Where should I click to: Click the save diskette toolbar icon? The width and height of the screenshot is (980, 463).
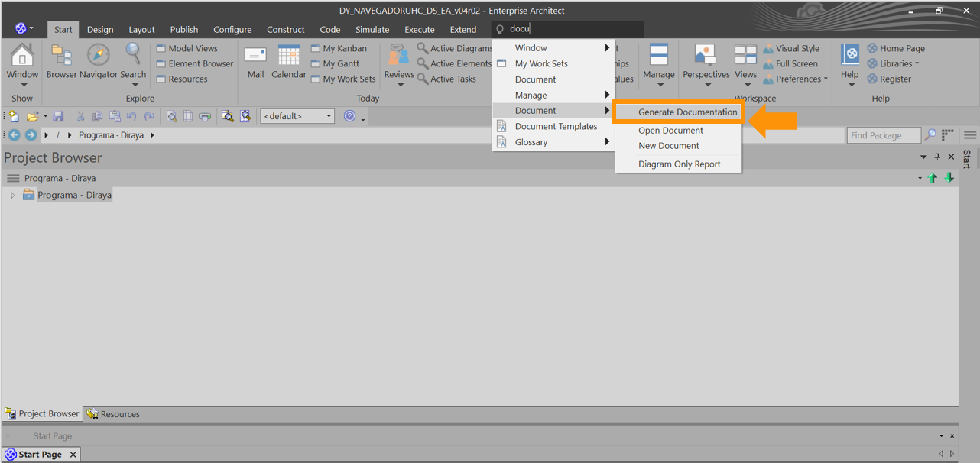coord(57,116)
